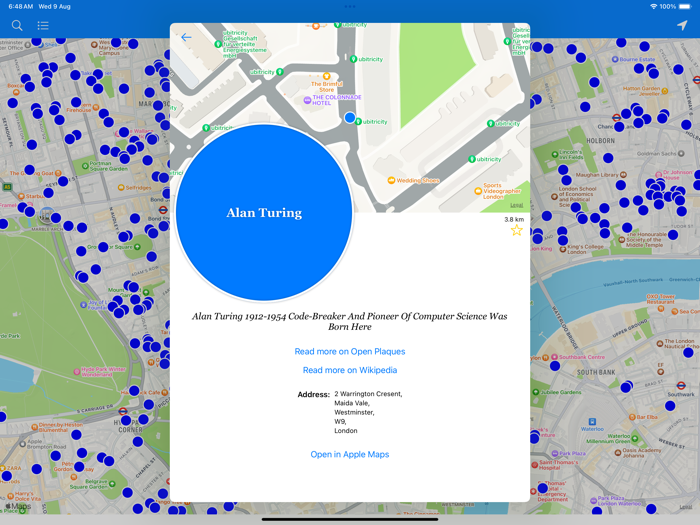Show the plaque list view icon
Viewport: 700px width, 525px height.
pyautogui.click(x=43, y=25)
